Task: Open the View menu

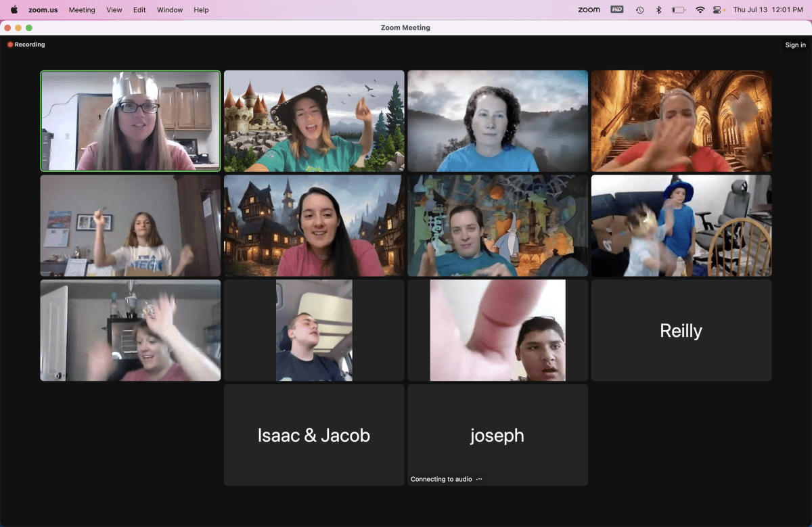Action: pyautogui.click(x=114, y=10)
